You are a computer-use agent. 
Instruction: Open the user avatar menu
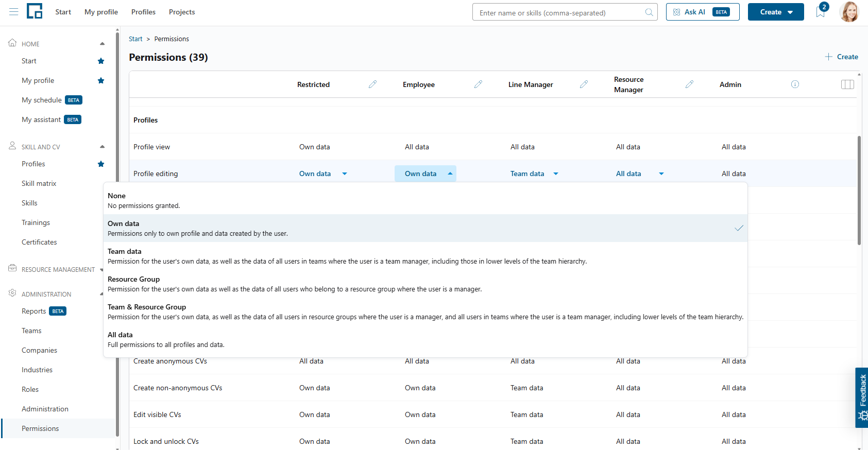tap(849, 12)
